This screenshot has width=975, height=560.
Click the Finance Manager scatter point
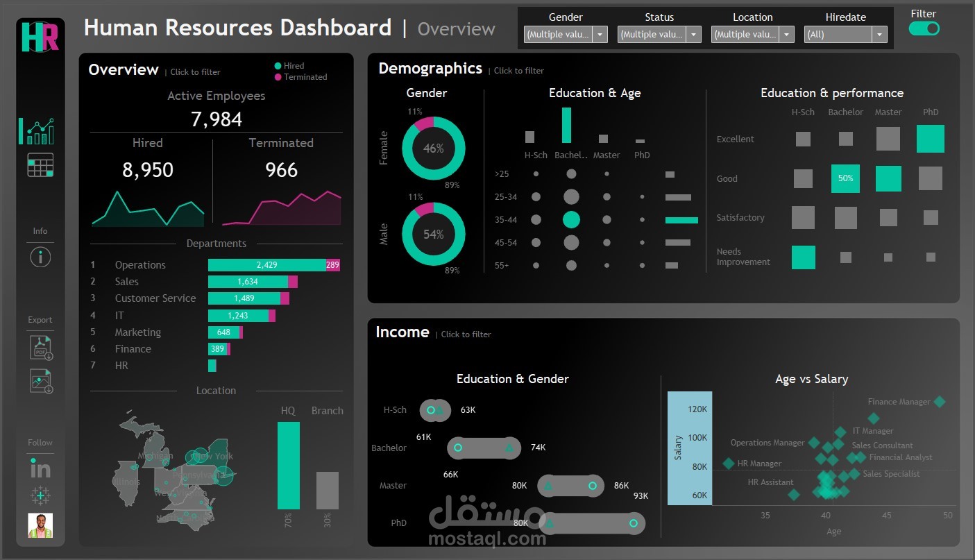click(940, 402)
